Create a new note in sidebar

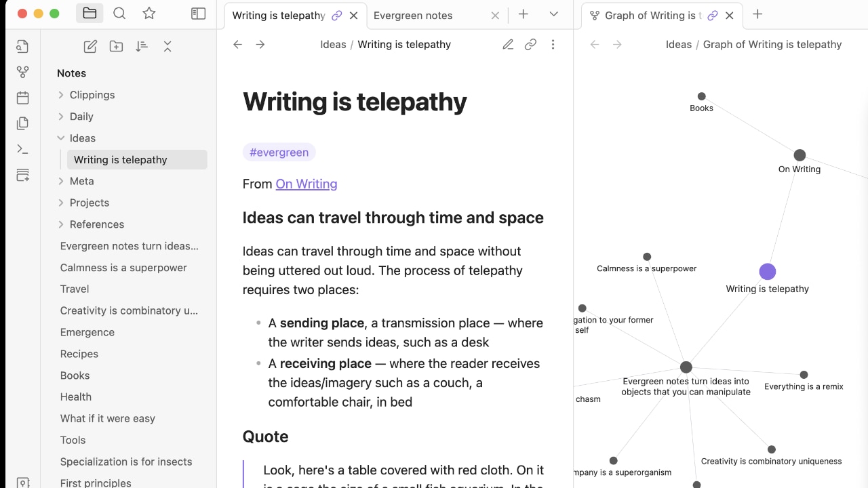[x=90, y=46]
